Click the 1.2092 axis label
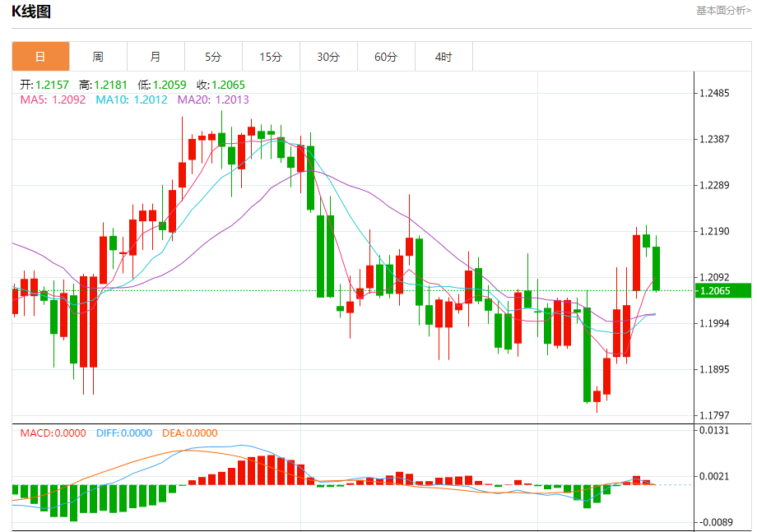Image resolution: width=757 pixels, height=532 pixels. [714, 277]
